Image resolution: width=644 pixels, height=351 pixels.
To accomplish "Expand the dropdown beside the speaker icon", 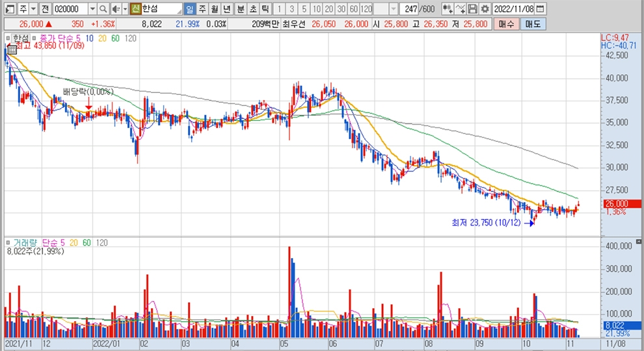I will [x=124, y=8].
